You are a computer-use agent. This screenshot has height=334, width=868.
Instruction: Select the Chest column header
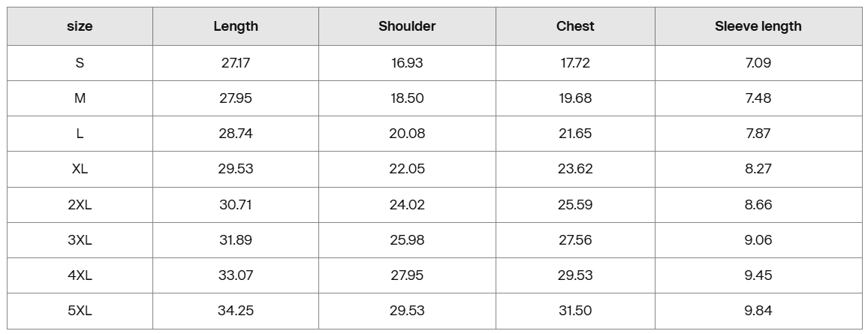(575, 26)
